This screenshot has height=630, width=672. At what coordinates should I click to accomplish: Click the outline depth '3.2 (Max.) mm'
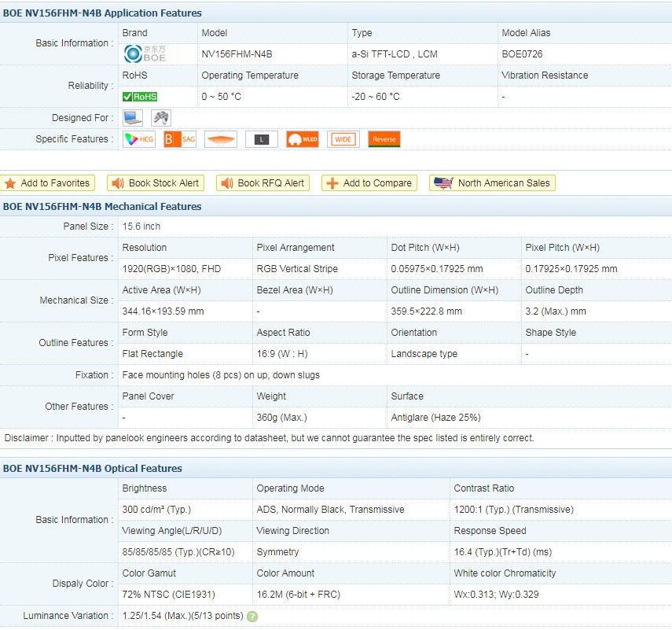(556, 311)
